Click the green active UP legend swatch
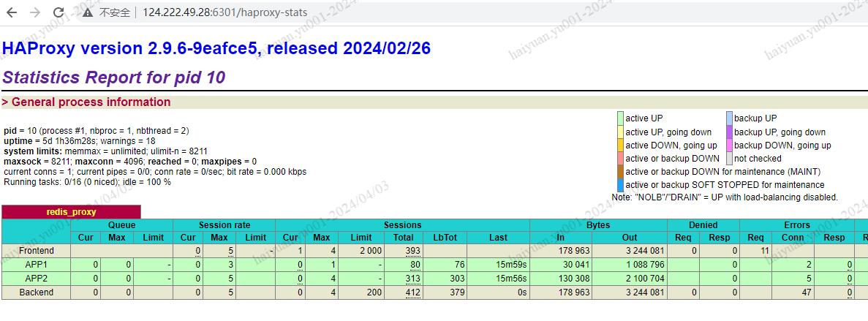Screen dimensions: 868x321 (x=620, y=118)
